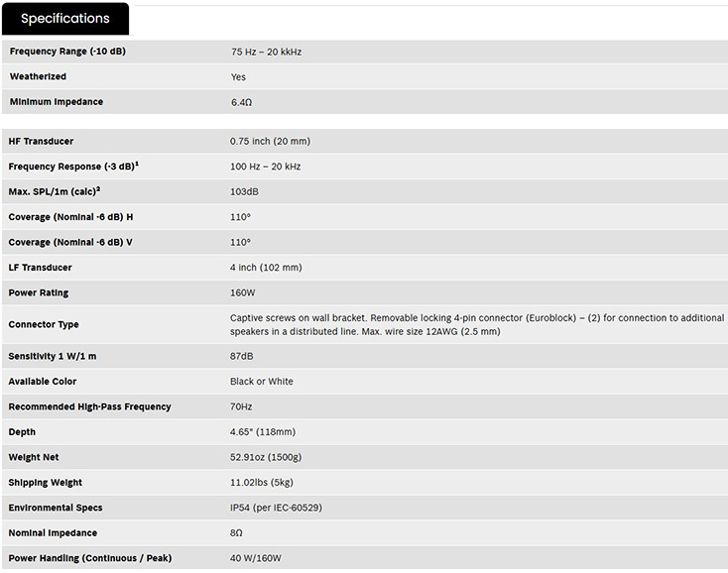Click the Power Rating 160W value
The image size is (728, 573).
(243, 293)
